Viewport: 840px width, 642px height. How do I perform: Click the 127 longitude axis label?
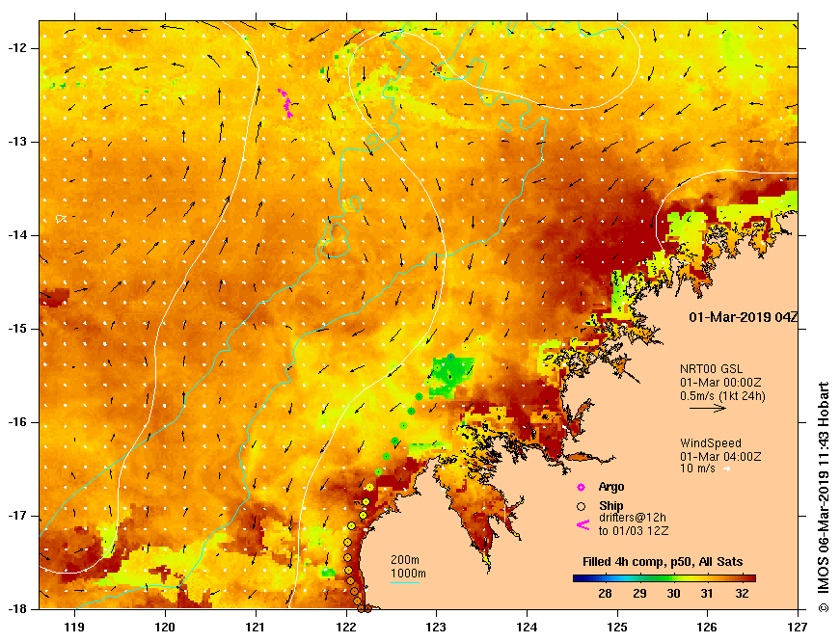[798, 627]
